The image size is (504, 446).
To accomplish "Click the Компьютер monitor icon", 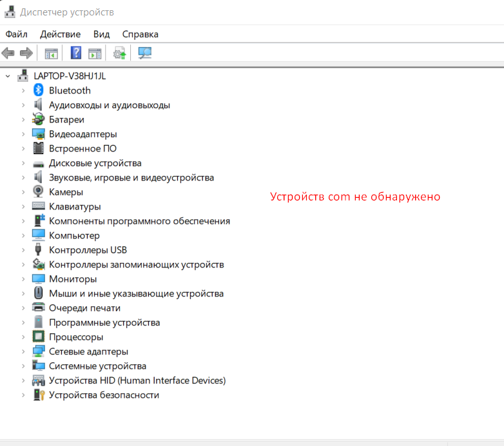I will 39,235.
